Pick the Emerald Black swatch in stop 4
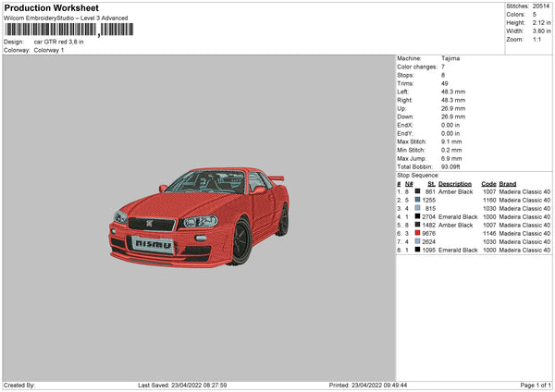The image size is (555, 392). click(x=417, y=216)
